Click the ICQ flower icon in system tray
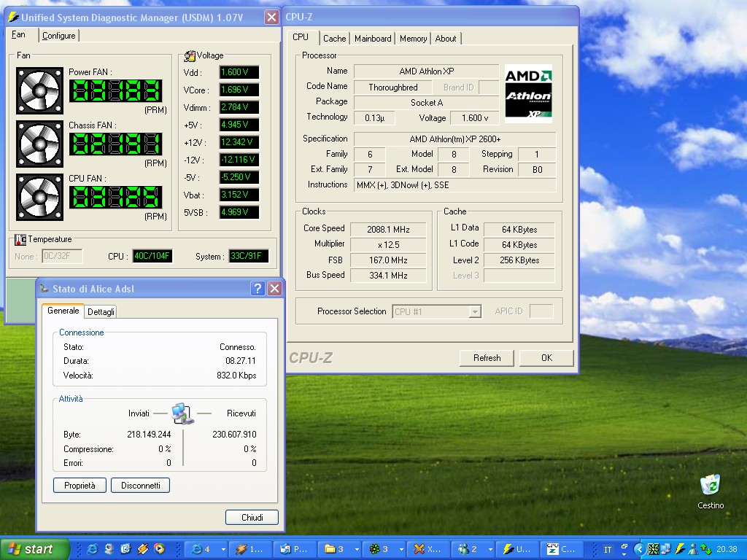This screenshot has height=560, width=747. point(653,549)
